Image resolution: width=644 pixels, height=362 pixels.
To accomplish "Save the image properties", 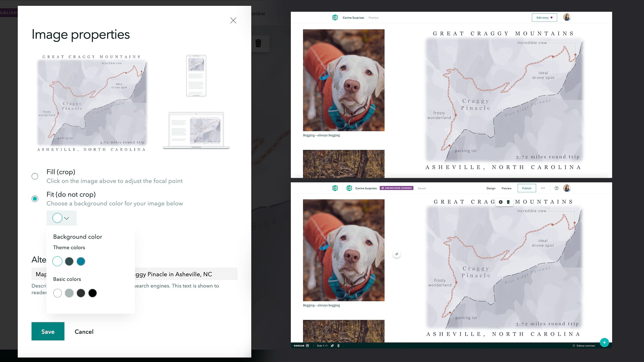I will coord(48,331).
